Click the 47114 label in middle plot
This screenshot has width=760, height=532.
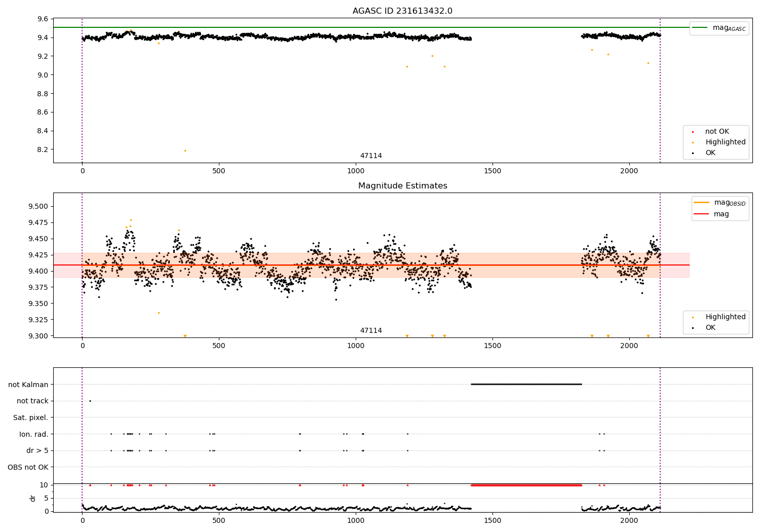[x=371, y=331]
